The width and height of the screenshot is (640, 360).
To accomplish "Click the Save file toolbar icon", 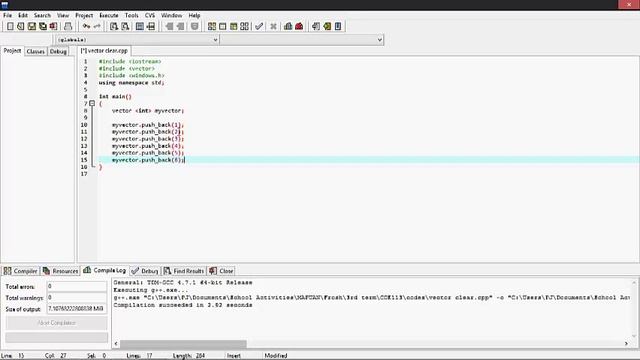I will click(x=32, y=27).
